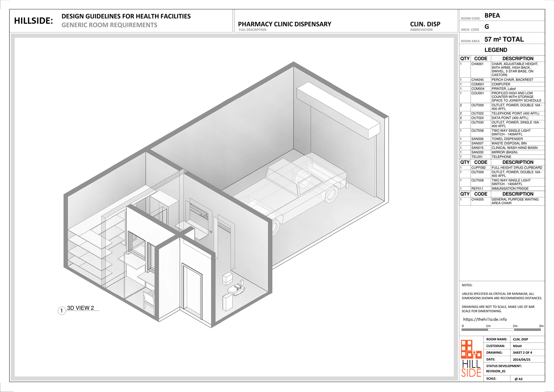Click the 57 m² TOTAL room area
Screen dimensions: 554x392
(x=504, y=39)
